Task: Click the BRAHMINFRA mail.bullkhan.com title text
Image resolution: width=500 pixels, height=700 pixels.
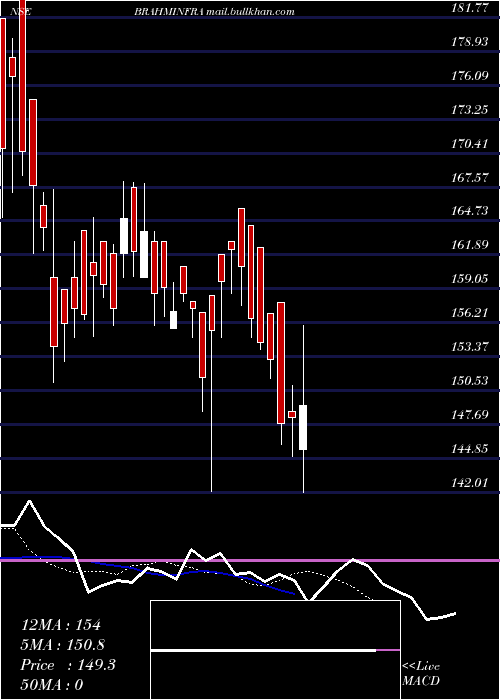Action: [x=214, y=12]
